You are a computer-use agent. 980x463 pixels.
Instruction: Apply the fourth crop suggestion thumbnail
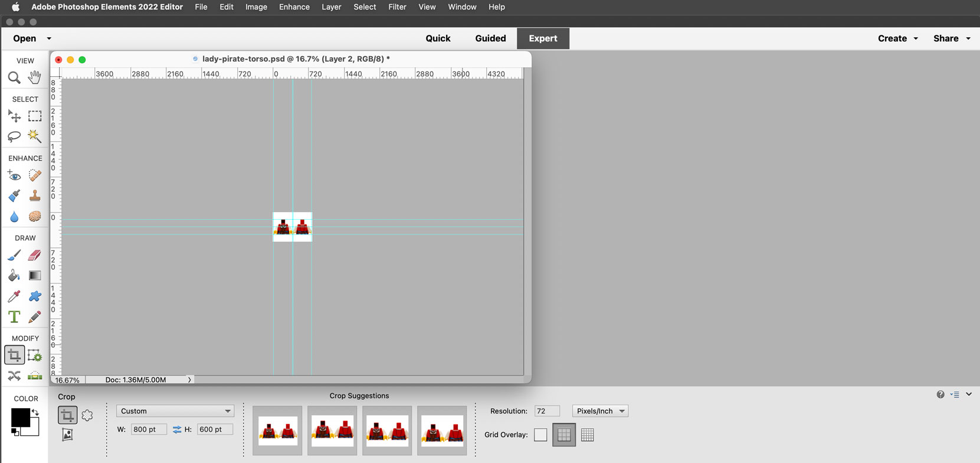(442, 431)
